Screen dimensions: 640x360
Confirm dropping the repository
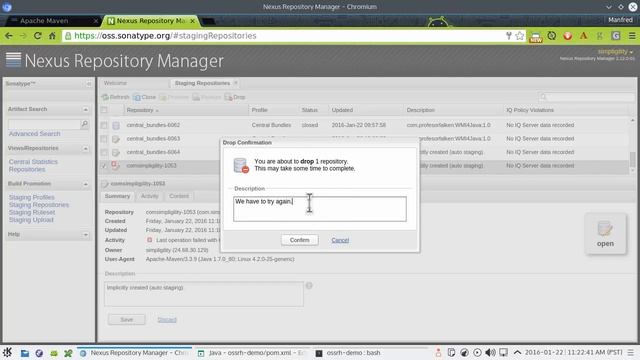[300, 240]
